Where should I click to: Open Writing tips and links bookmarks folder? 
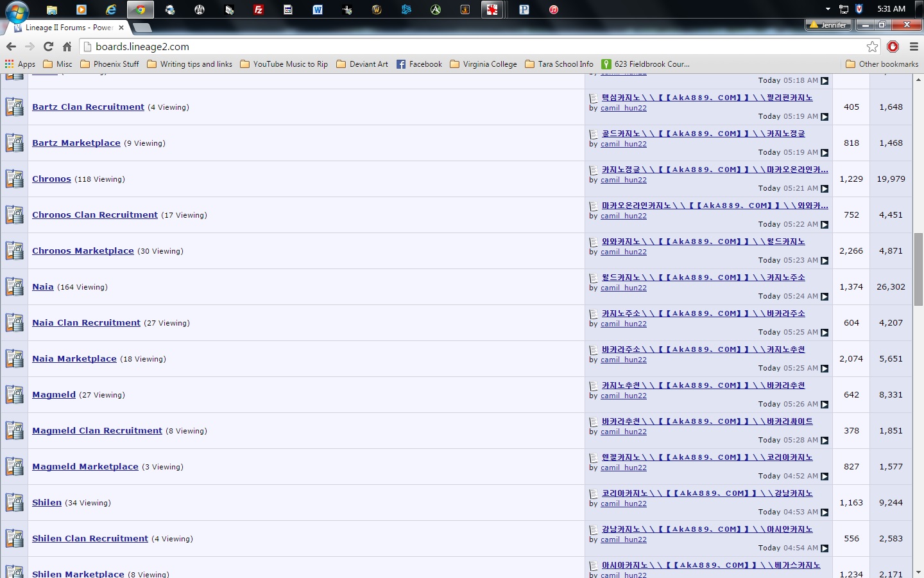point(190,64)
